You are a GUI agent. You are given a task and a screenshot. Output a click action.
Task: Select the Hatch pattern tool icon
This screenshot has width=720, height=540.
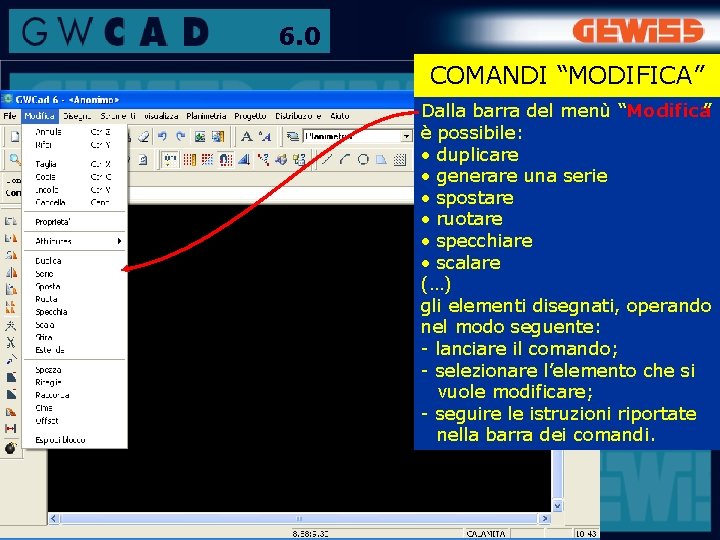coord(400,160)
